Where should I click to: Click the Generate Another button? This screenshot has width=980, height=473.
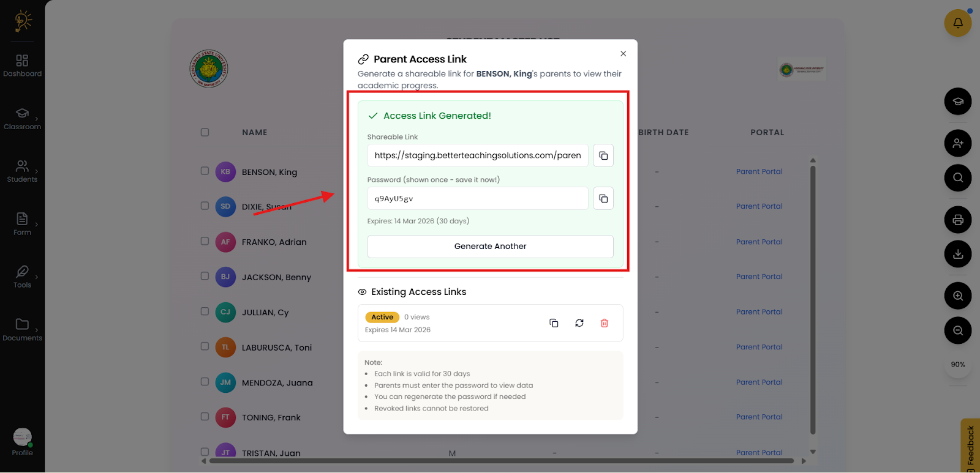point(490,247)
